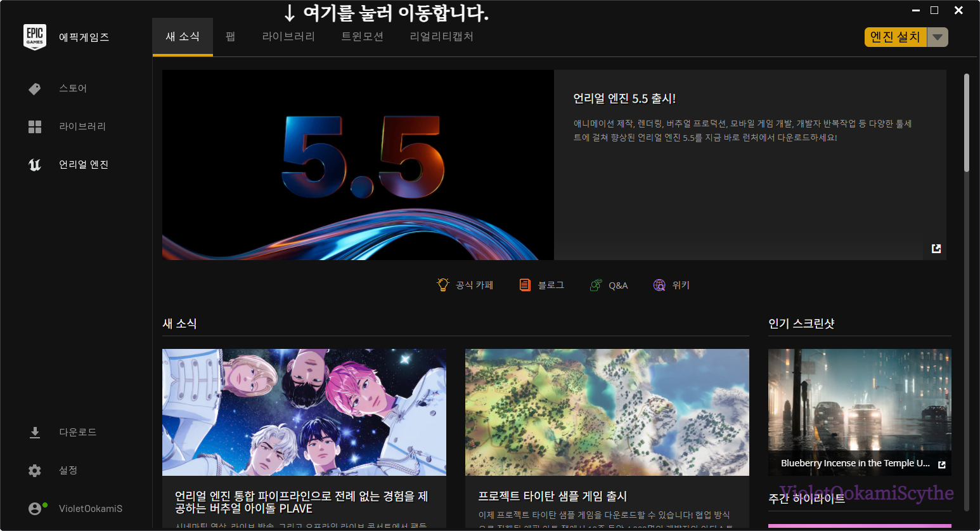
Task: Select 언리얼 엔진 in the sidebar
Action: coord(84,165)
